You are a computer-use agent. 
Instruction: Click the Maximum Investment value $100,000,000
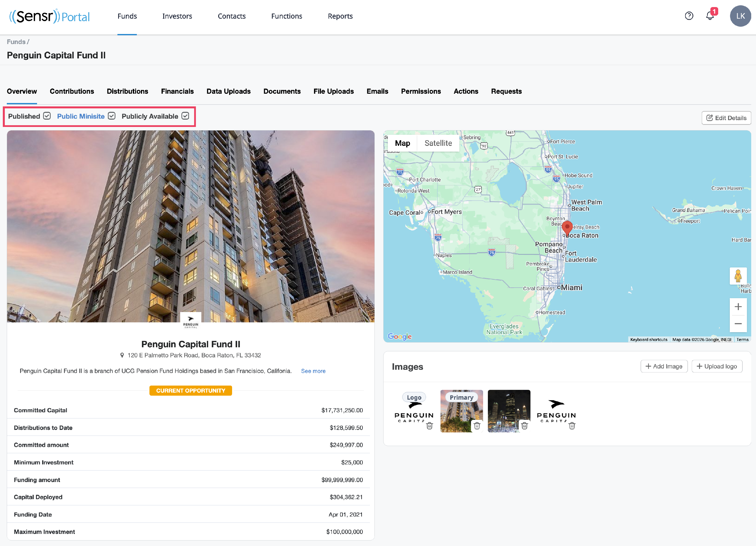point(344,532)
